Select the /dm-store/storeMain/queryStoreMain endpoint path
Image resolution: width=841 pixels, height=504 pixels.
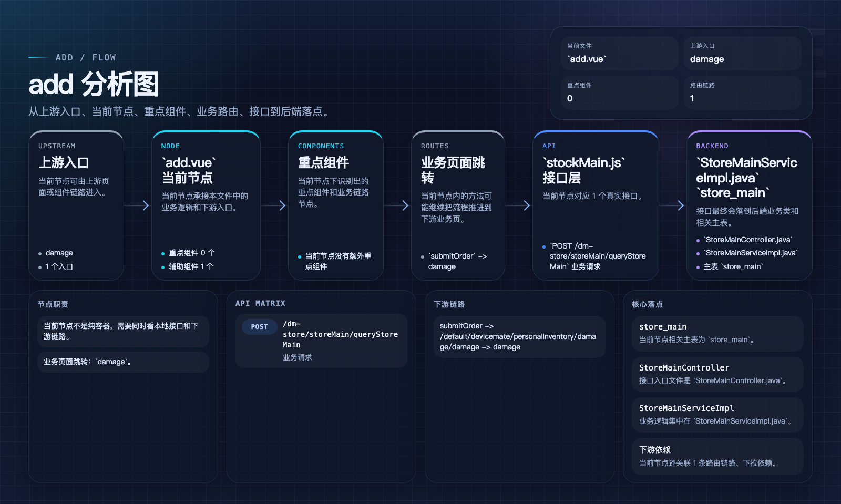340,334
